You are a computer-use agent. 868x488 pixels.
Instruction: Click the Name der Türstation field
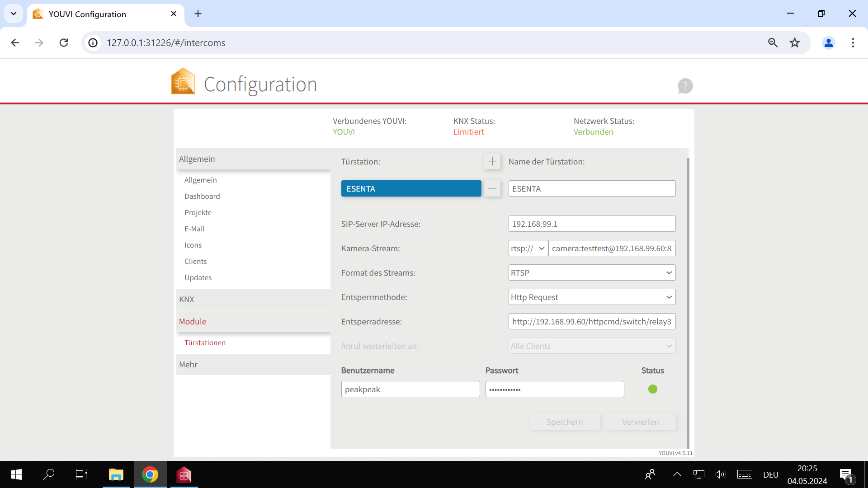(x=592, y=188)
